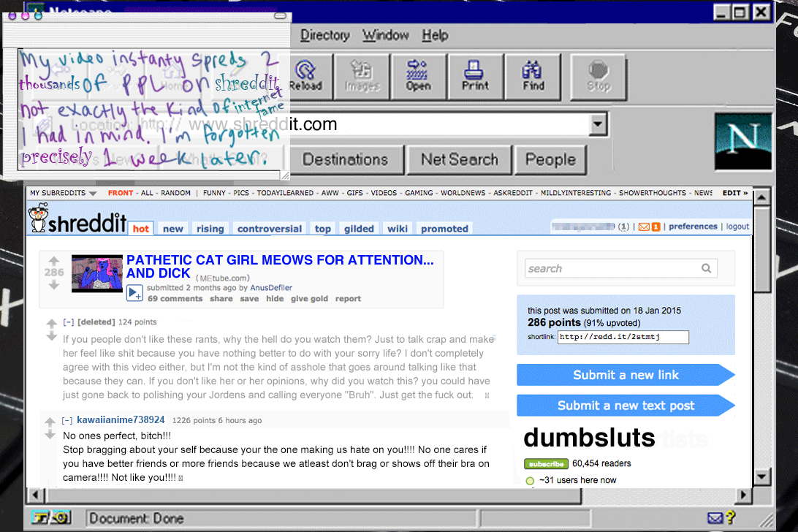The image size is (798, 532).
Task: Collapse the deleted user's comment
Action: (x=68, y=322)
